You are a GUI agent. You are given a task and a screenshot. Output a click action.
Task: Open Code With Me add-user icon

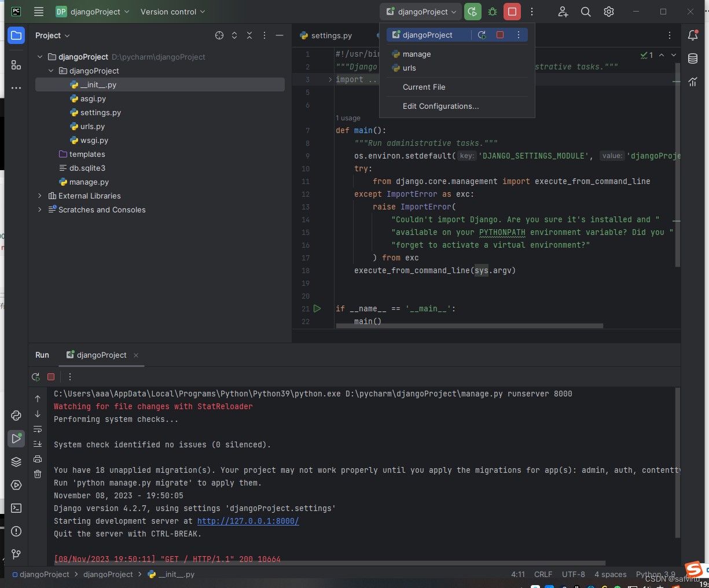coord(563,12)
